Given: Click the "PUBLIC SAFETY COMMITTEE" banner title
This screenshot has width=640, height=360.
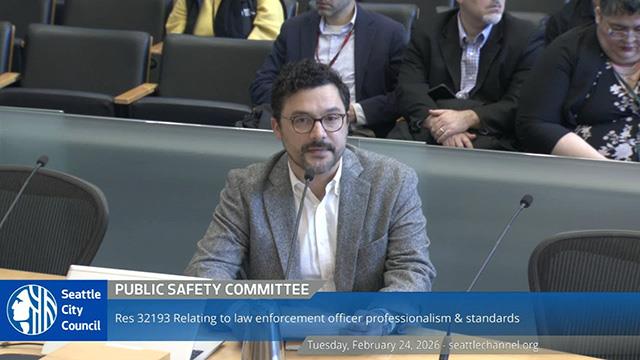Looking at the screenshot, I should pyautogui.click(x=212, y=289).
